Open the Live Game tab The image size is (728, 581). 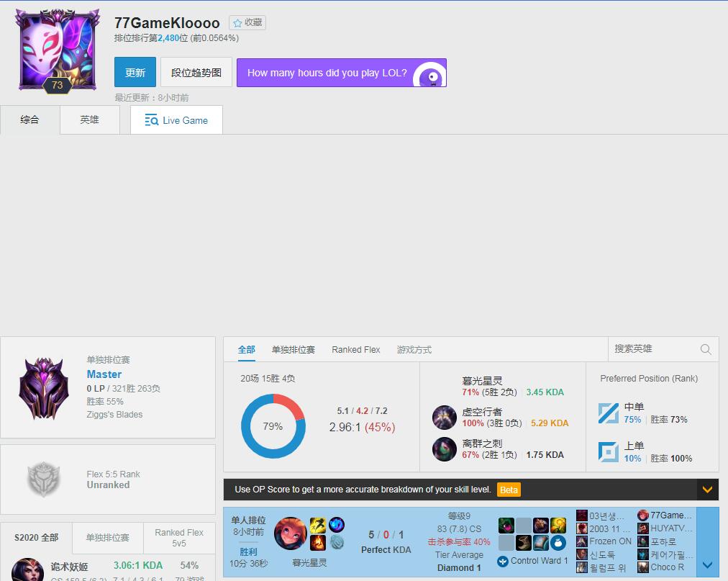click(176, 120)
